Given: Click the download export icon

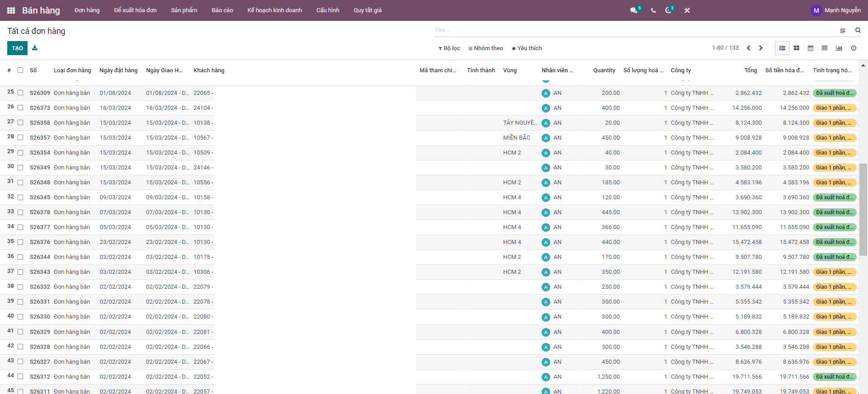Looking at the screenshot, I should coord(35,48).
